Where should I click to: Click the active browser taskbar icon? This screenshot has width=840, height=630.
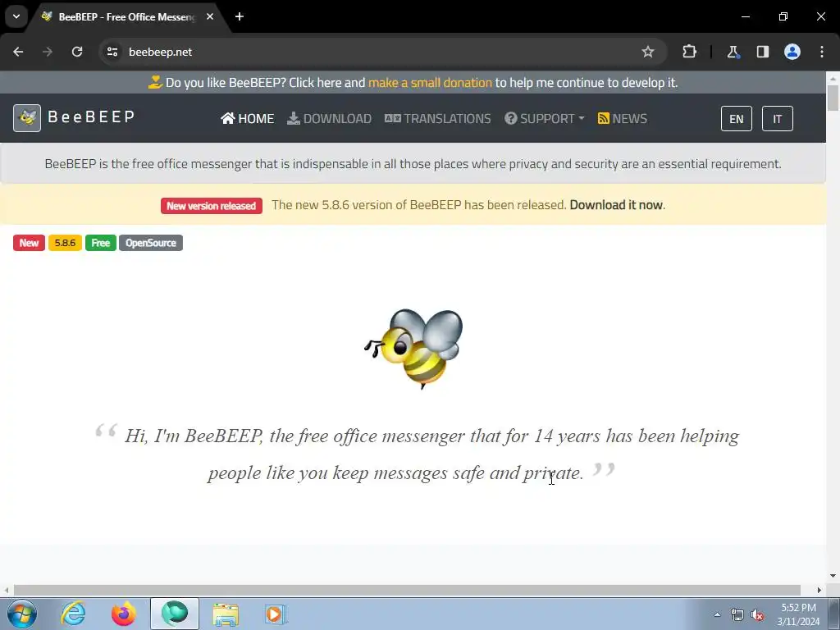pos(175,614)
